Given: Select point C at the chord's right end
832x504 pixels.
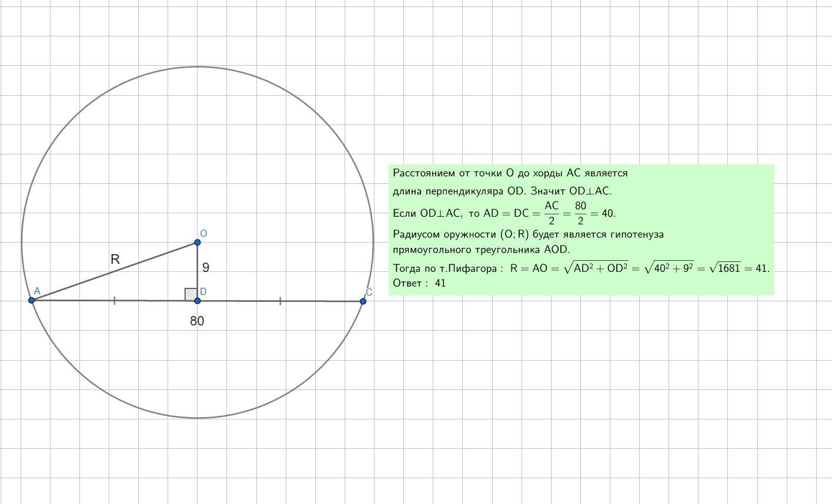Looking at the screenshot, I should coord(363,301).
